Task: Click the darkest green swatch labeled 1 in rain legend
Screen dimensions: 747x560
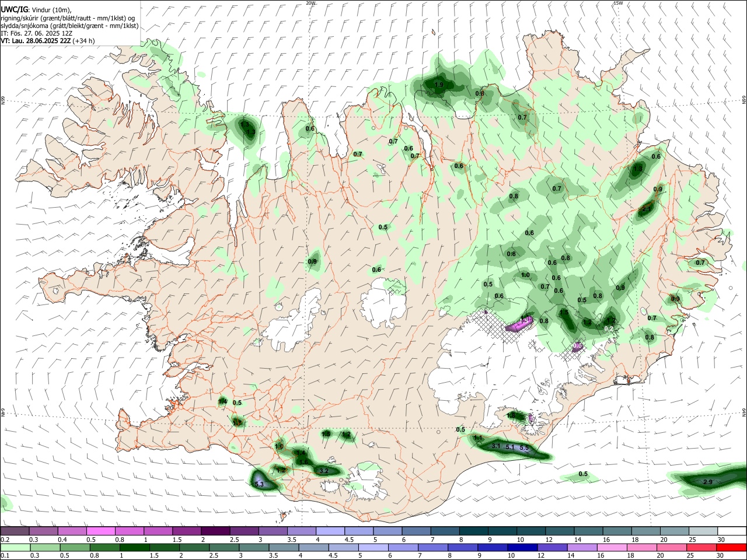Action: 134,548
